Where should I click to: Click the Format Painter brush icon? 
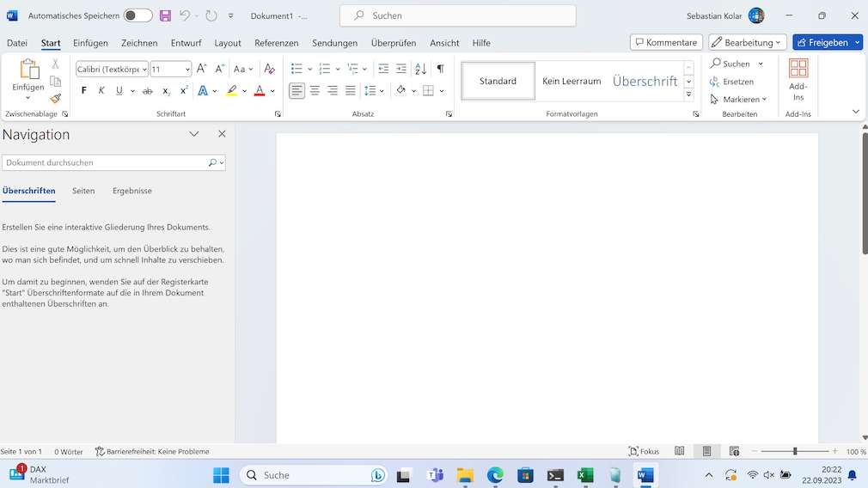click(x=56, y=99)
